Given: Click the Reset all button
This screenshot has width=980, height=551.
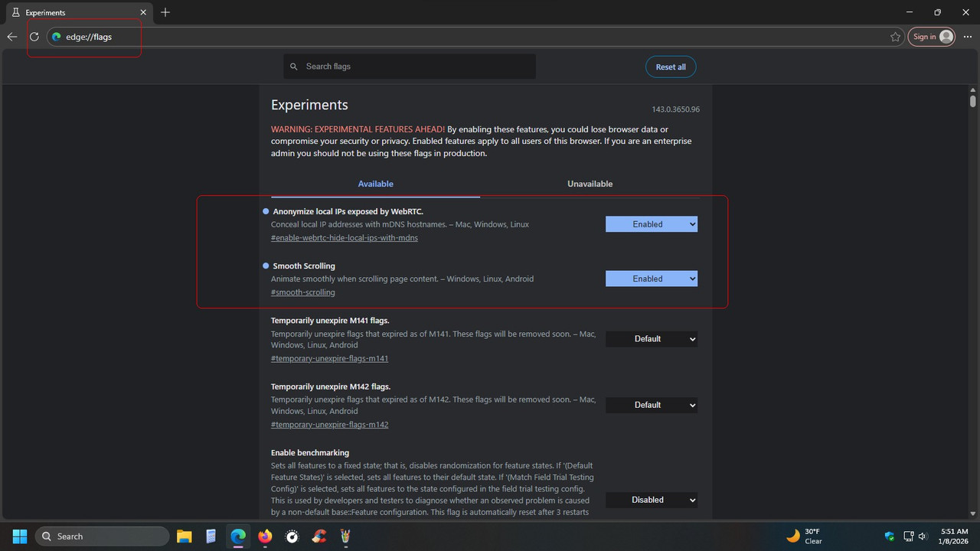Looking at the screenshot, I should coord(671,67).
